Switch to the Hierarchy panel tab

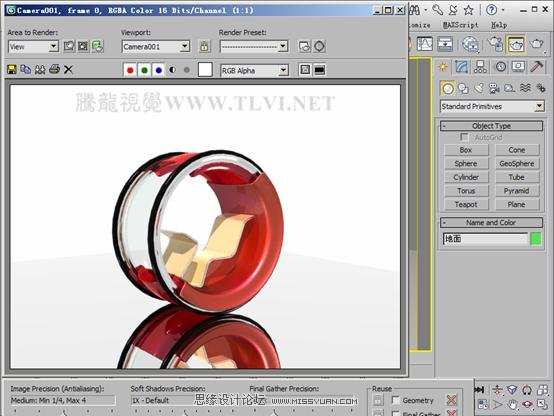click(x=480, y=67)
